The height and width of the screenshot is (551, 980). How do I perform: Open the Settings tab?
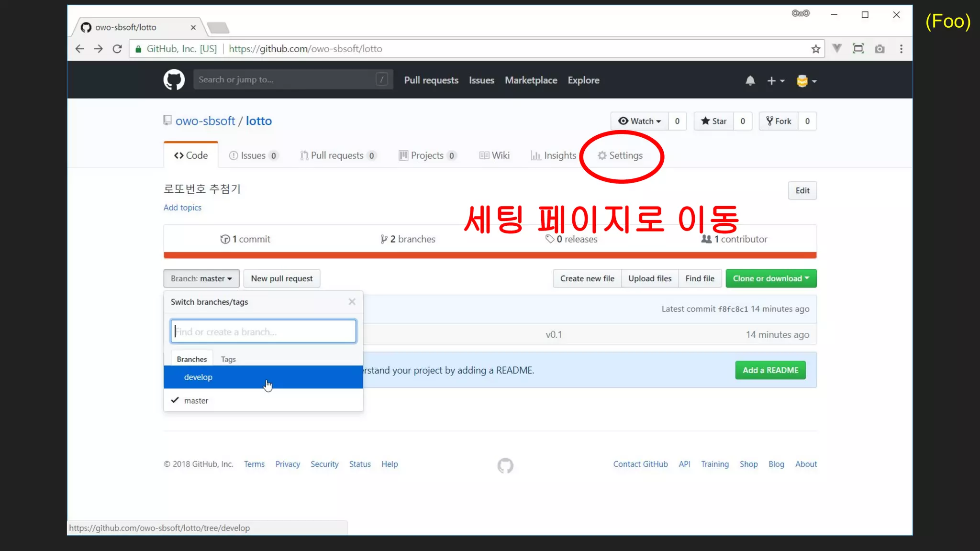point(620,155)
